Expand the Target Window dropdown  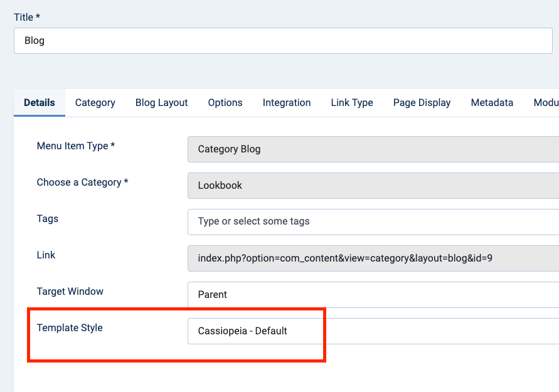tap(373, 294)
